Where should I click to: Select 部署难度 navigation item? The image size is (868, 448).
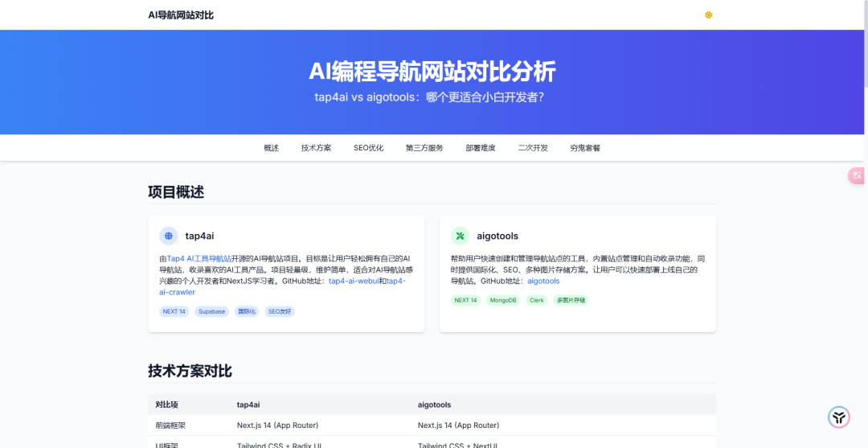pyautogui.click(x=481, y=148)
